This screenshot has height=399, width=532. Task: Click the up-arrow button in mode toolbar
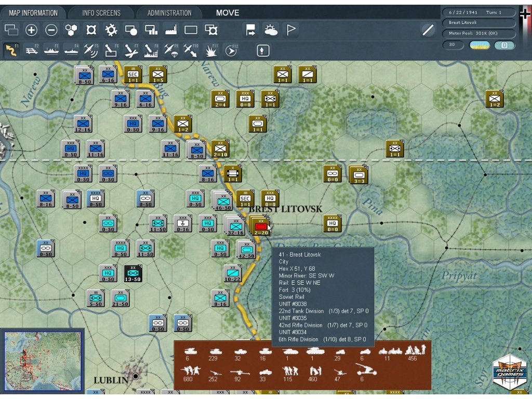pyautogui.click(x=263, y=50)
